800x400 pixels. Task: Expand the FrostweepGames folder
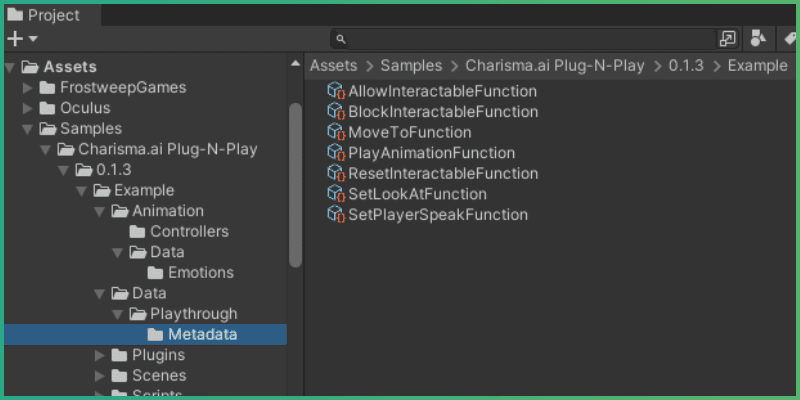pyautogui.click(x=28, y=88)
